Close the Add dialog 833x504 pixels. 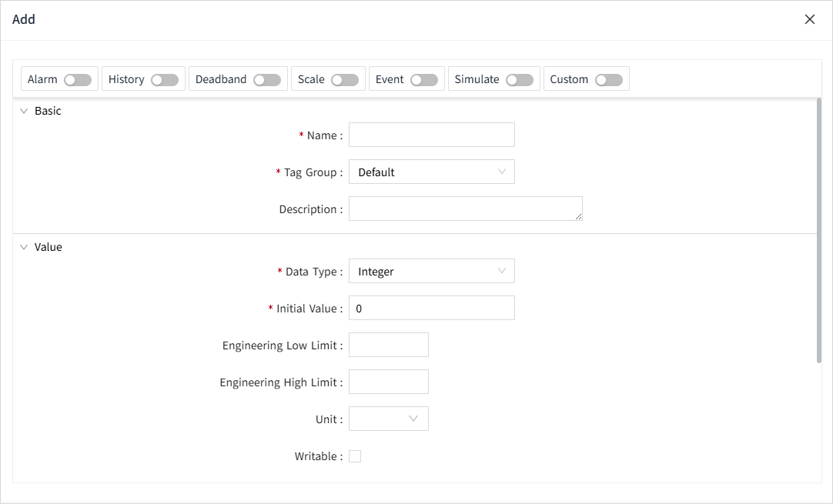(x=810, y=19)
